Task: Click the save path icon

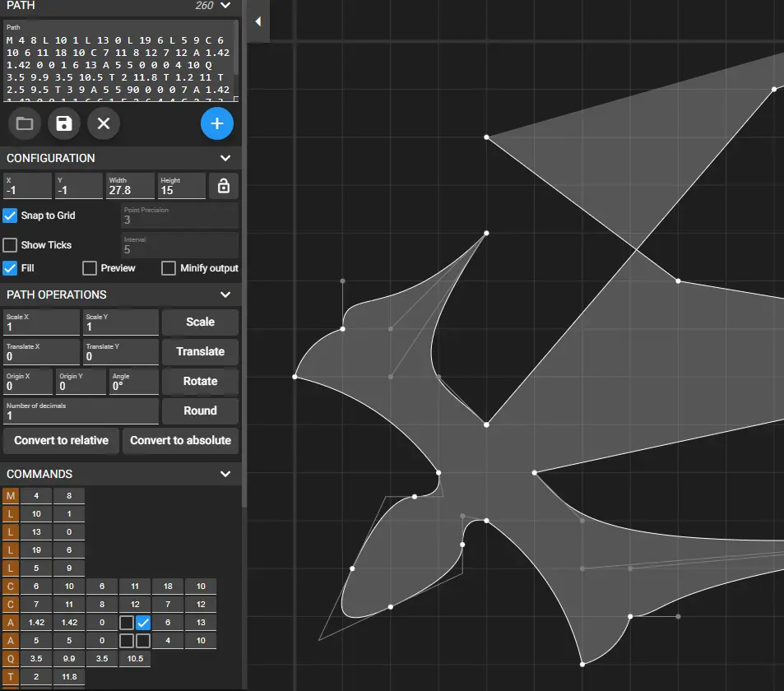Action: (64, 123)
